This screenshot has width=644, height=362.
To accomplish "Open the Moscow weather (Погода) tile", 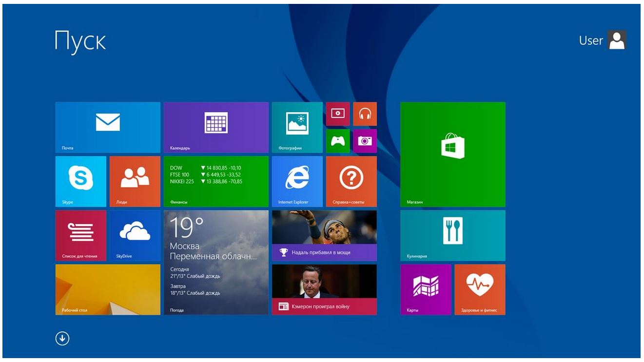I will pos(216,263).
